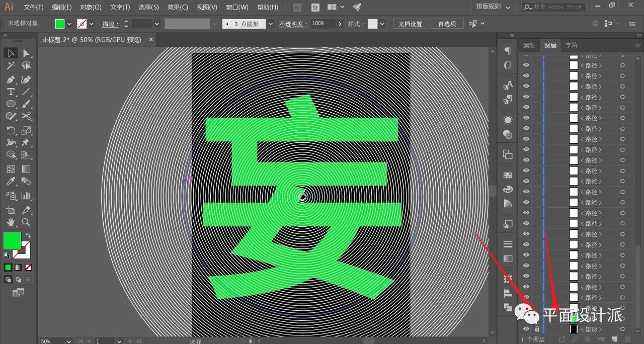Screen dimensions: 644x344
Task: Expand opacity options arrow next to 100%
Action: tap(341, 24)
